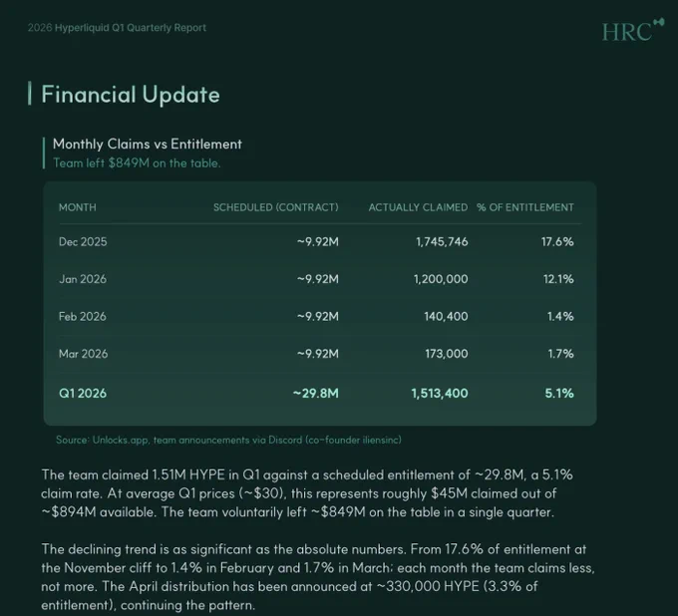Click the Team left $849M subtitle
The image size is (678, 616).
click(137, 162)
